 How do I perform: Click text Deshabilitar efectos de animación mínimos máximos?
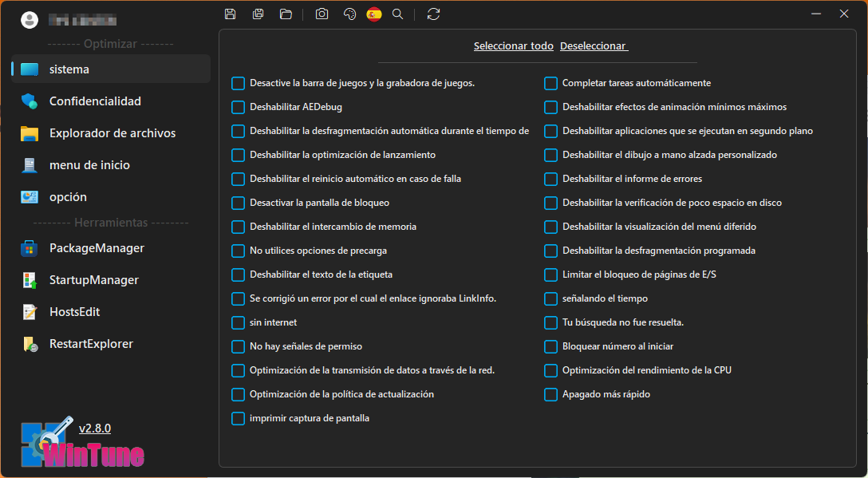(675, 107)
